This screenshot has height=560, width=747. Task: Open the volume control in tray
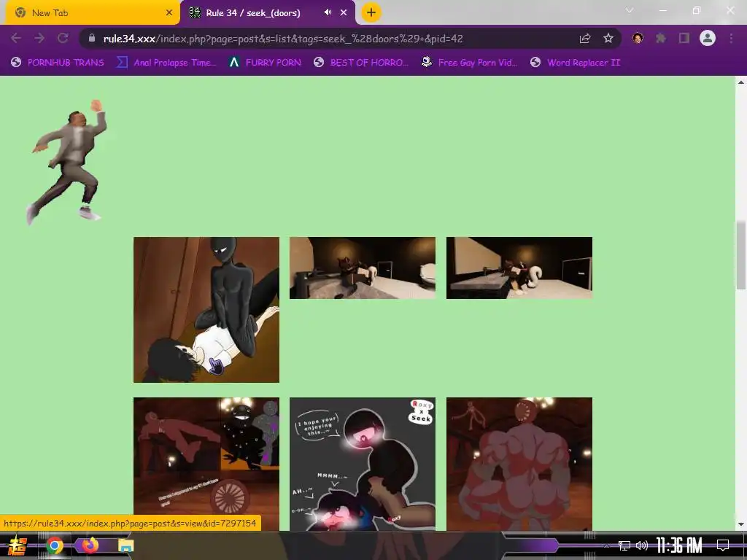[x=642, y=545]
